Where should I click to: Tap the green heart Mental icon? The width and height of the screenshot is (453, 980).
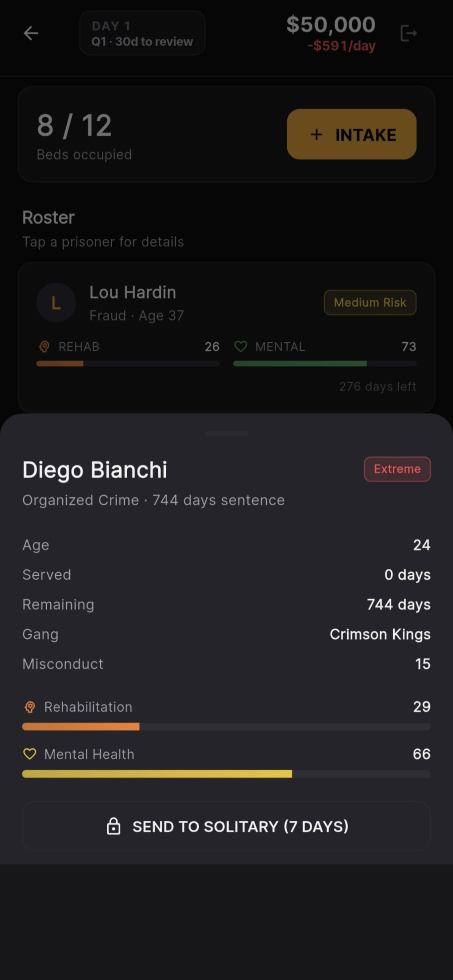(241, 347)
